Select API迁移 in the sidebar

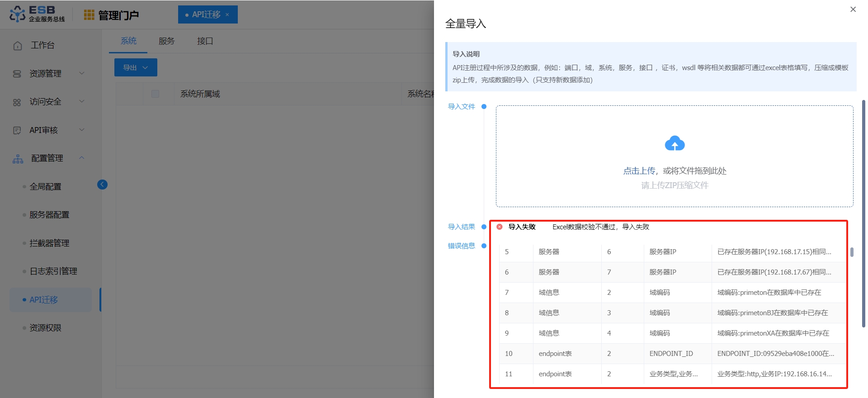(x=51, y=300)
